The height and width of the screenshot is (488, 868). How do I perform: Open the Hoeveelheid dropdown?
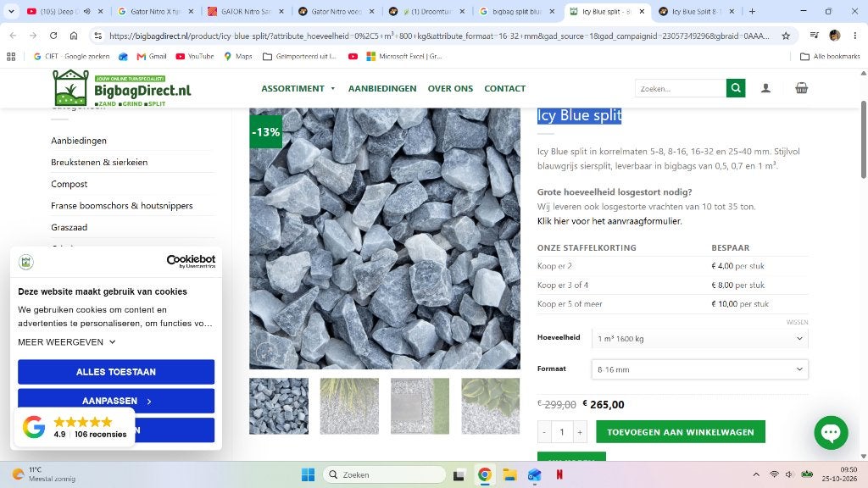click(699, 339)
